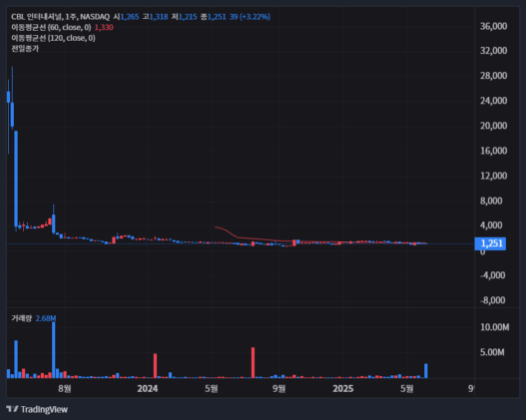526x420 pixels.
Task: Select the 거래량 volume legend label
Action: tap(22, 318)
